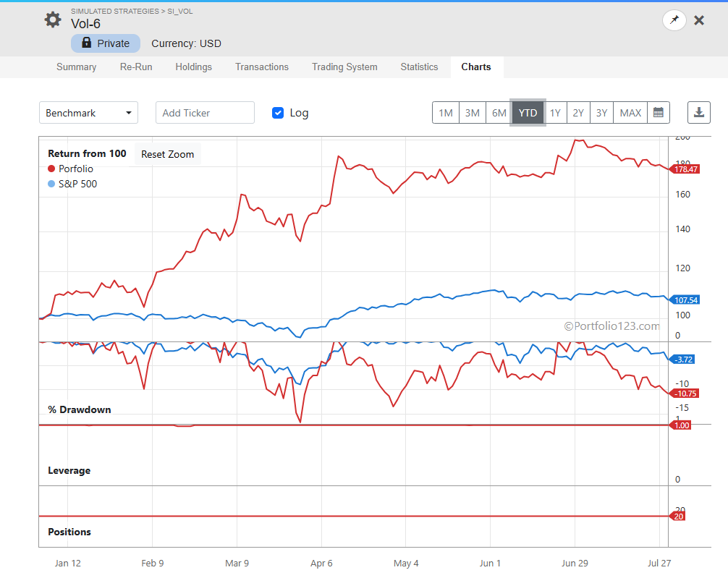This screenshot has width=728, height=578.
Task: Click the blue S&P 500 legend dot
Action: [51, 184]
